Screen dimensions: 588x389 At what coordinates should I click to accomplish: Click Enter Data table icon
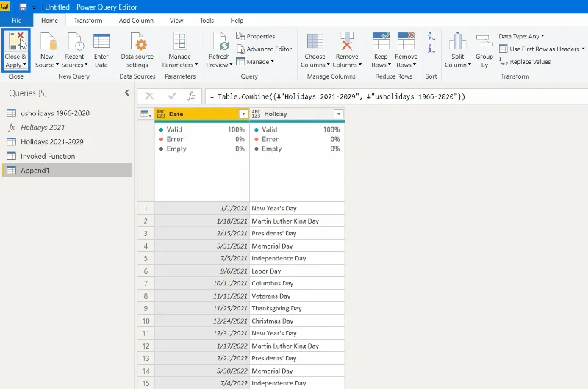tap(101, 41)
